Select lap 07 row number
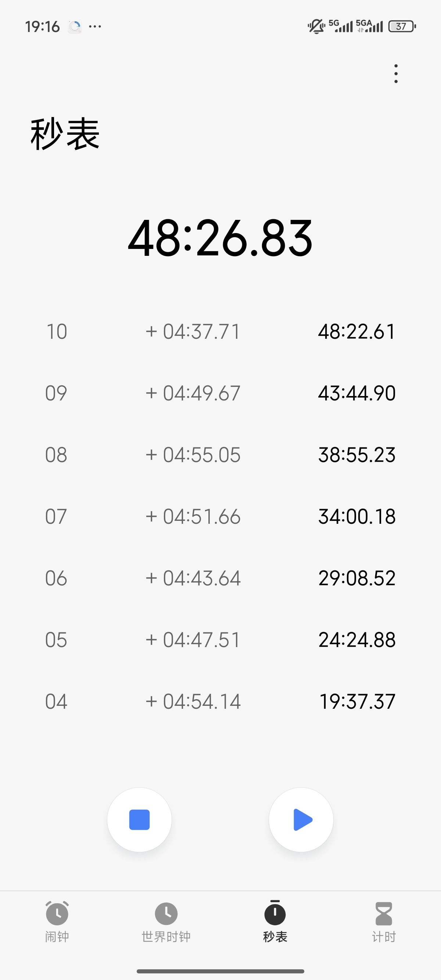 (x=56, y=516)
